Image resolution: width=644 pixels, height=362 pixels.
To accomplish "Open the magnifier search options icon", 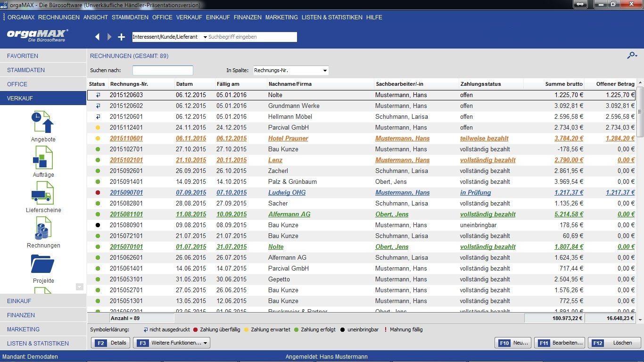I will point(632,56).
